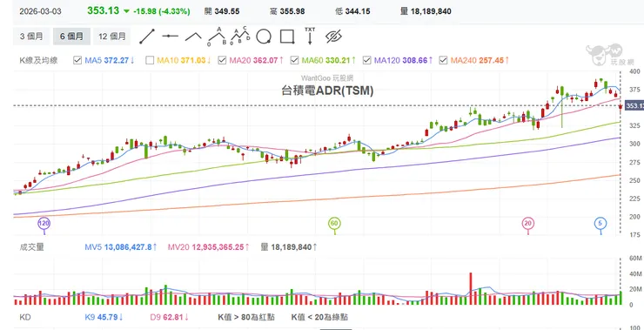644x330 pixels.
Task: Uncheck the MA60 moving average checkbox
Action: click(294, 60)
